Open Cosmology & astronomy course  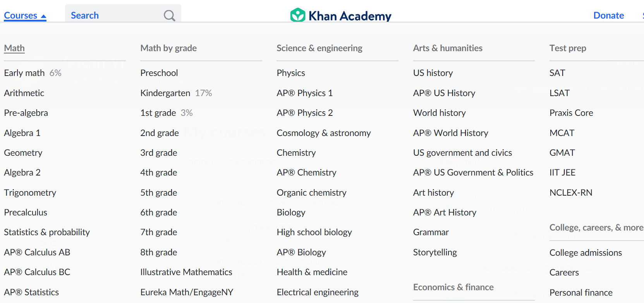click(323, 133)
